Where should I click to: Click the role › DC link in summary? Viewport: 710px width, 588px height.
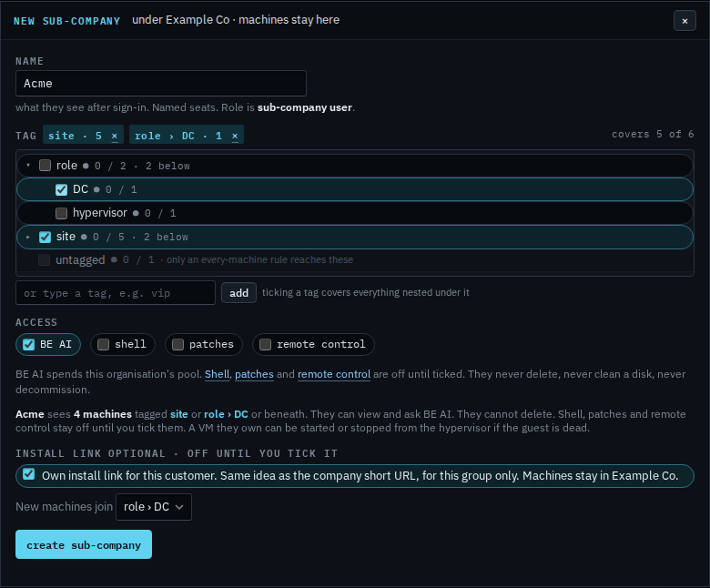click(x=226, y=414)
